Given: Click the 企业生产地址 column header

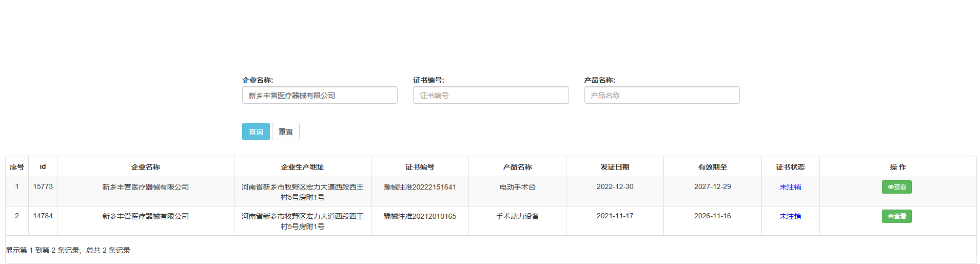Looking at the screenshot, I should (x=302, y=167).
